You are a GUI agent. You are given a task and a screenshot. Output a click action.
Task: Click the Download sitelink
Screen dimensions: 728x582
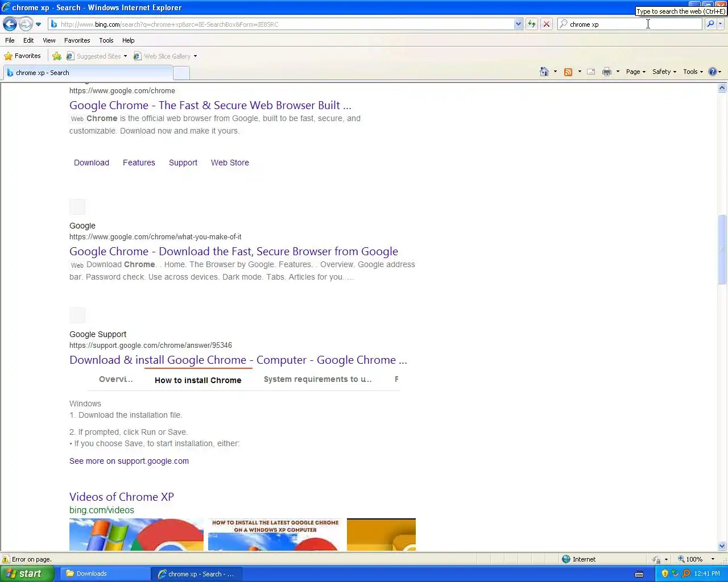pos(92,163)
